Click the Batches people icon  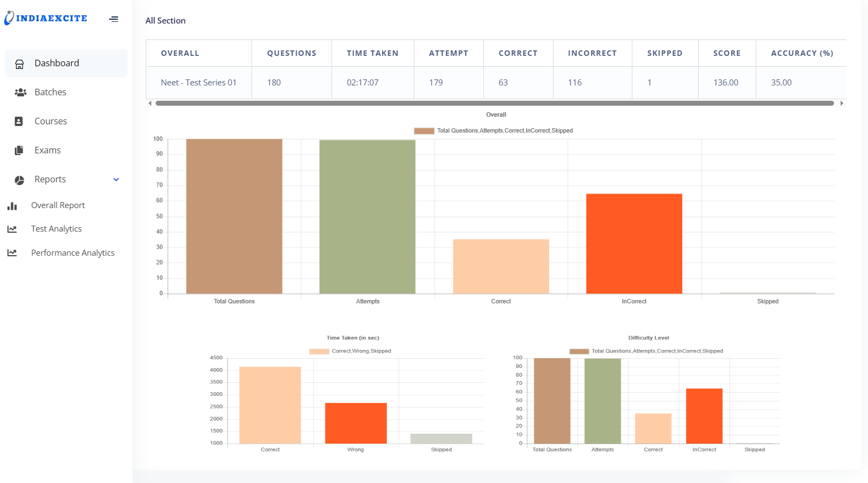tap(20, 93)
